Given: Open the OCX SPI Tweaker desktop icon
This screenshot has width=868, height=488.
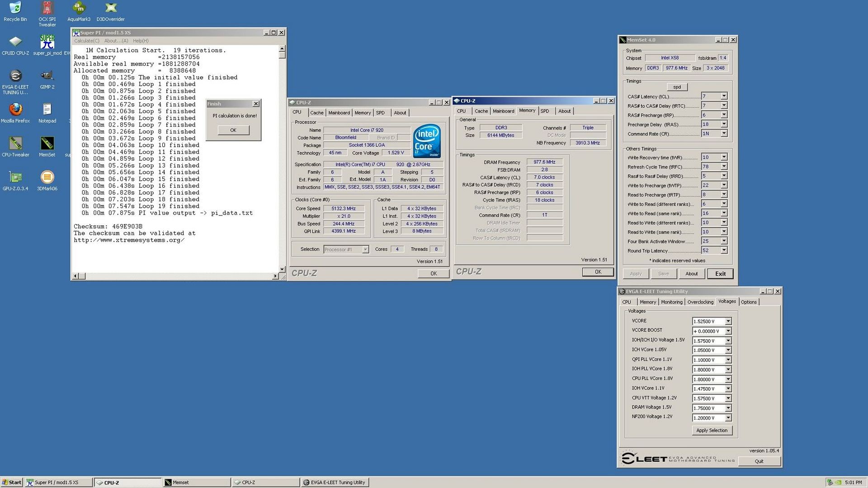Looking at the screenshot, I should pyautogui.click(x=47, y=8).
